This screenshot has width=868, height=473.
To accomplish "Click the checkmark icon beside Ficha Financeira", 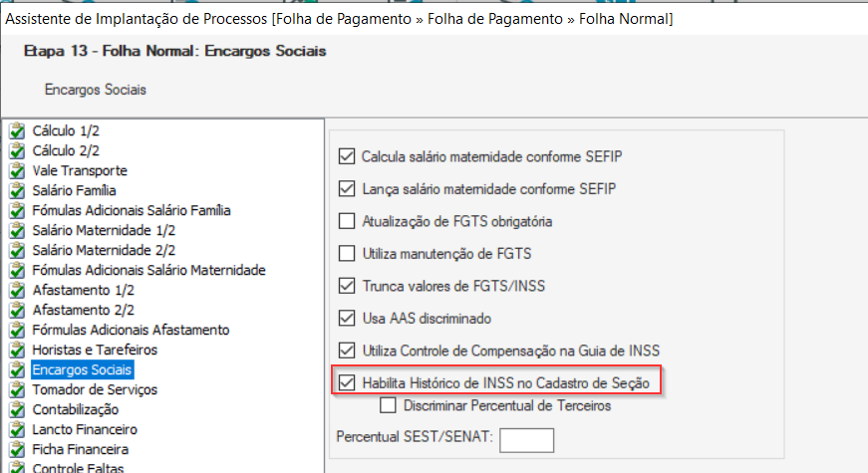I will click(x=16, y=450).
